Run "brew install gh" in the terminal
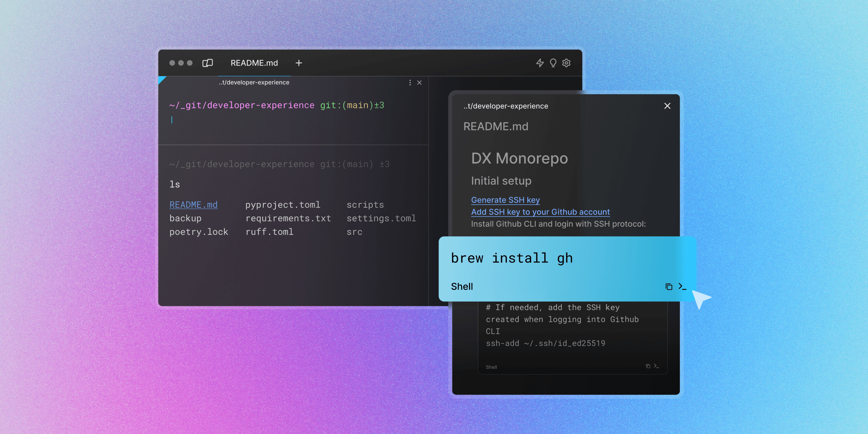Screen dimensions: 868x434 click(x=682, y=286)
